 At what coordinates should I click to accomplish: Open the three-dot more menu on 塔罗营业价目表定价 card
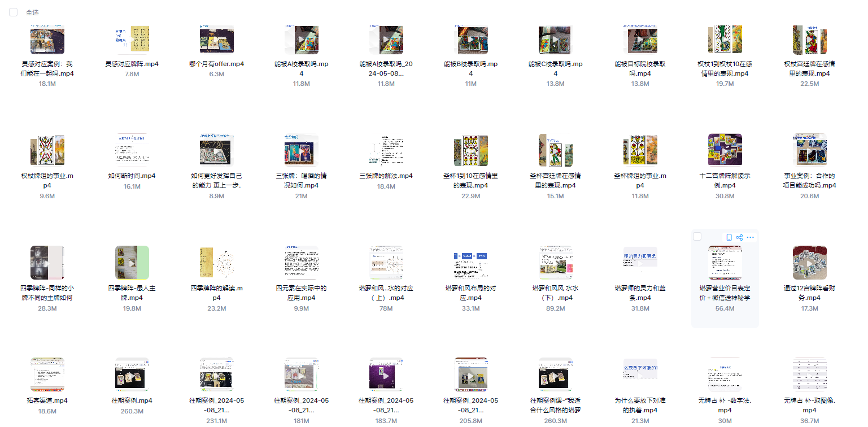(751, 237)
